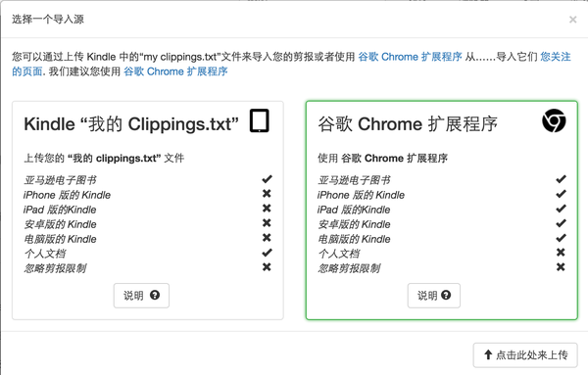Select the 谷歌 Chrome 扩展程序 import source card
Viewport: 588px width, 375px height.
442,211
